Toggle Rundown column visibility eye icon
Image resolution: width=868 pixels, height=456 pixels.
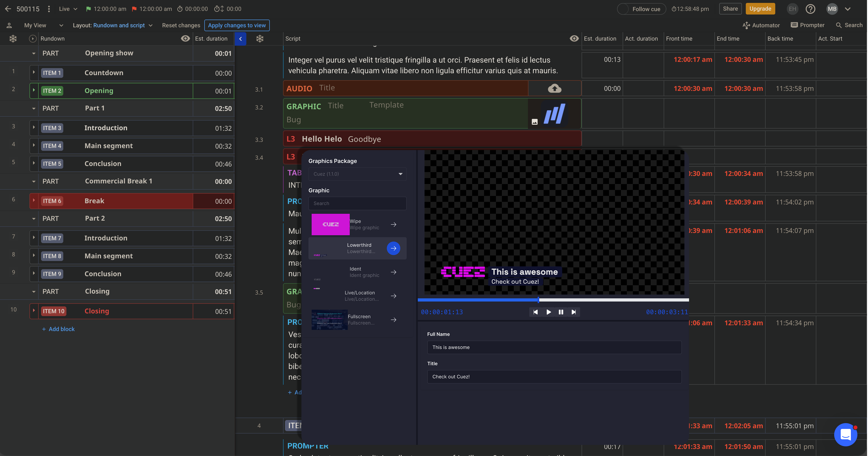(x=185, y=39)
